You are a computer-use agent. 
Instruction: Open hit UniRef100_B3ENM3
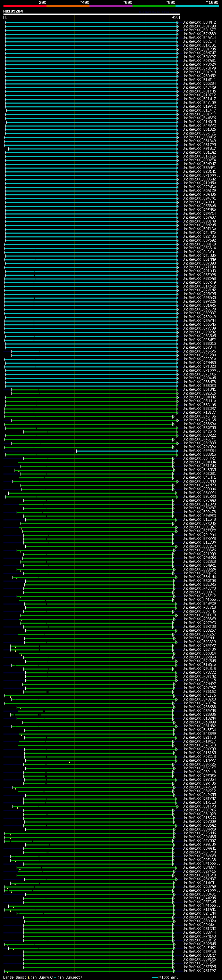(x=199, y=481)
